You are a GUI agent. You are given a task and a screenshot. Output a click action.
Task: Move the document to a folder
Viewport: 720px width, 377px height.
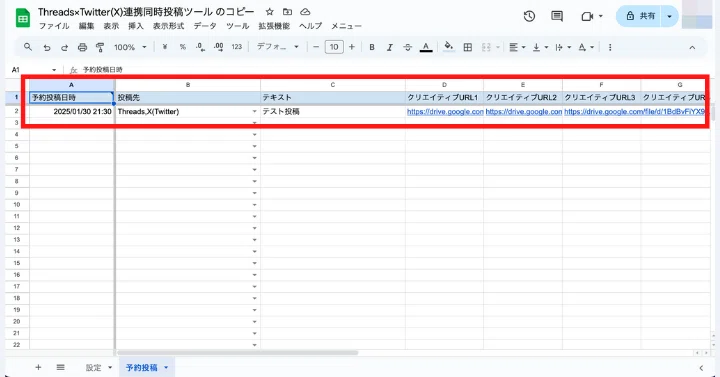(x=287, y=11)
